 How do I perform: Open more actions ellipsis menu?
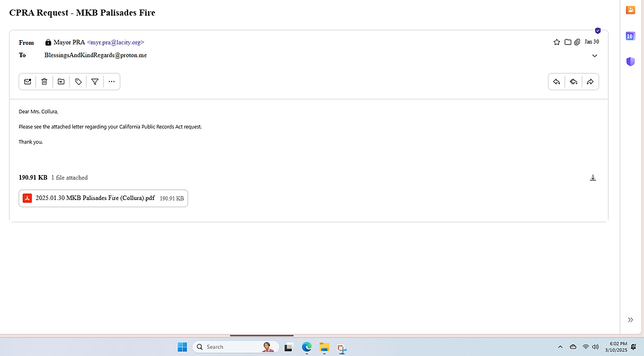click(112, 82)
